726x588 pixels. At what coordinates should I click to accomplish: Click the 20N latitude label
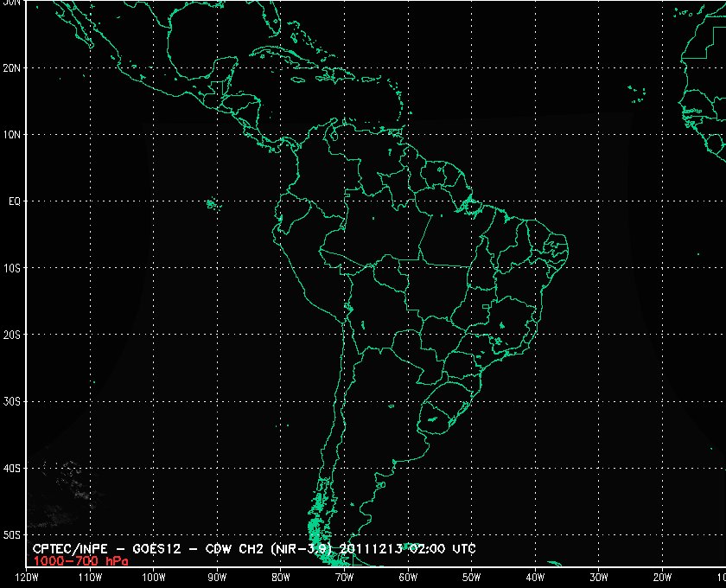(x=12, y=68)
